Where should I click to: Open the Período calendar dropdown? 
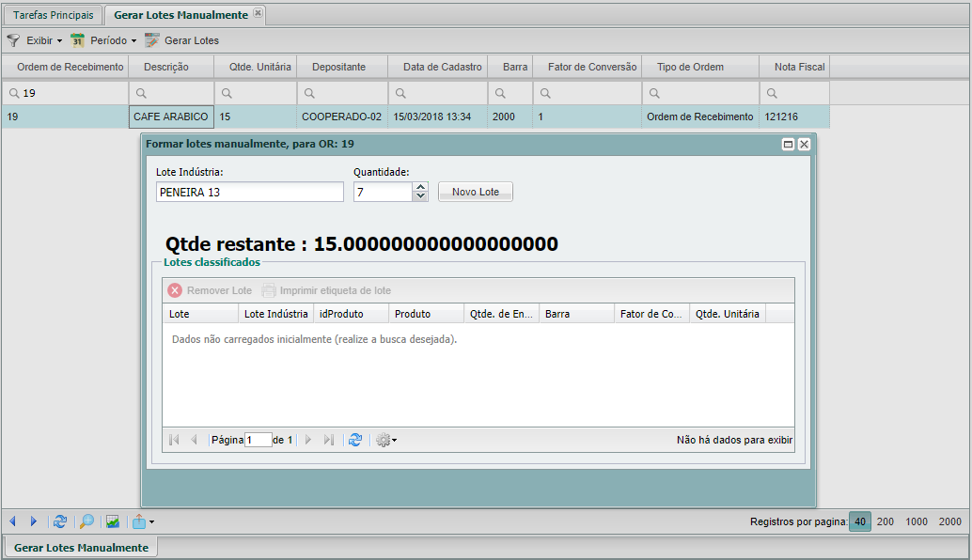tap(103, 41)
